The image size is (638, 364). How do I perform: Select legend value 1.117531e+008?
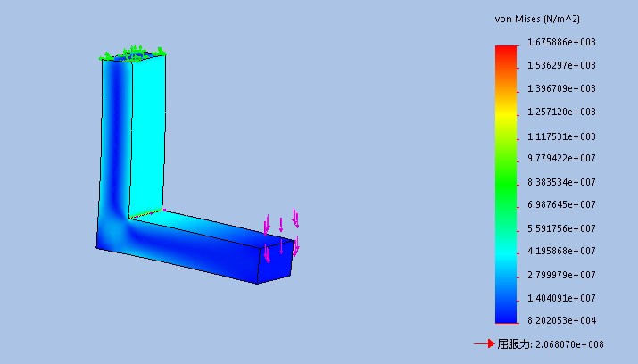point(561,136)
